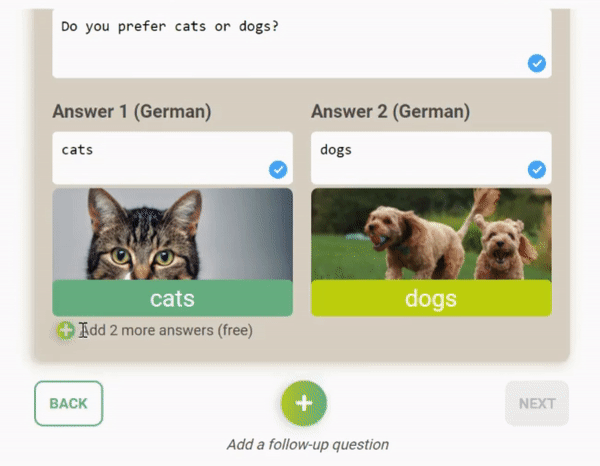Go back with the BACK button
This screenshot has height=466, width=600.
tap(68, 403)
